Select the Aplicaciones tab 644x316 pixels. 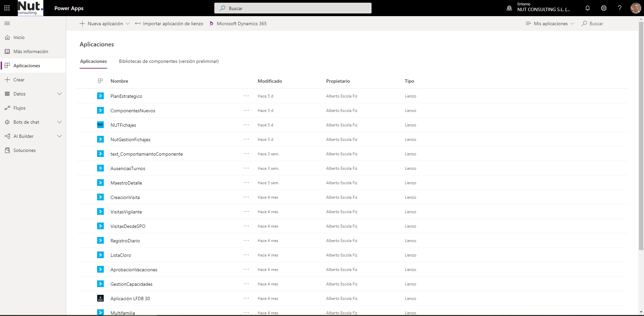(x=93, y=61)
